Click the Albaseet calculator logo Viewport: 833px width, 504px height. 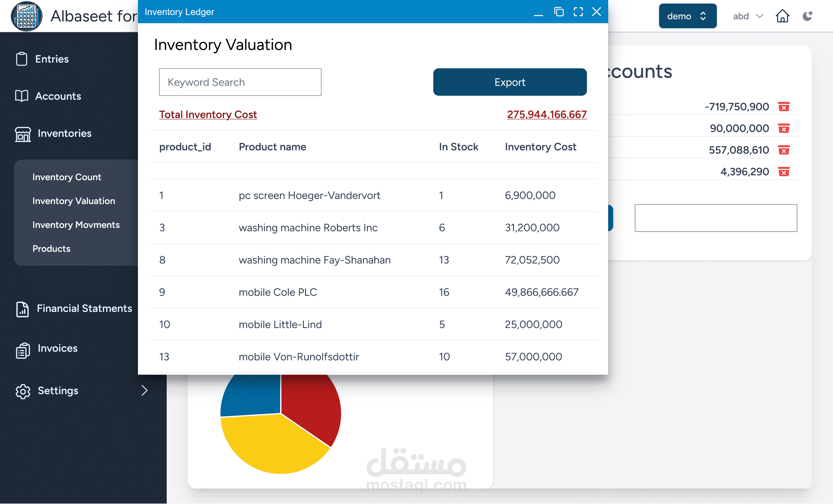26,16
